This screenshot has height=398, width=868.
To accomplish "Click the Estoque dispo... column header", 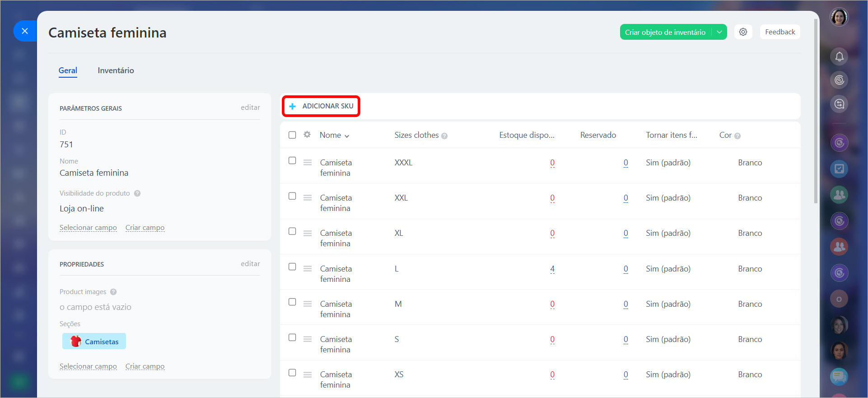I will pyautogui.click(x=527, y=135).
